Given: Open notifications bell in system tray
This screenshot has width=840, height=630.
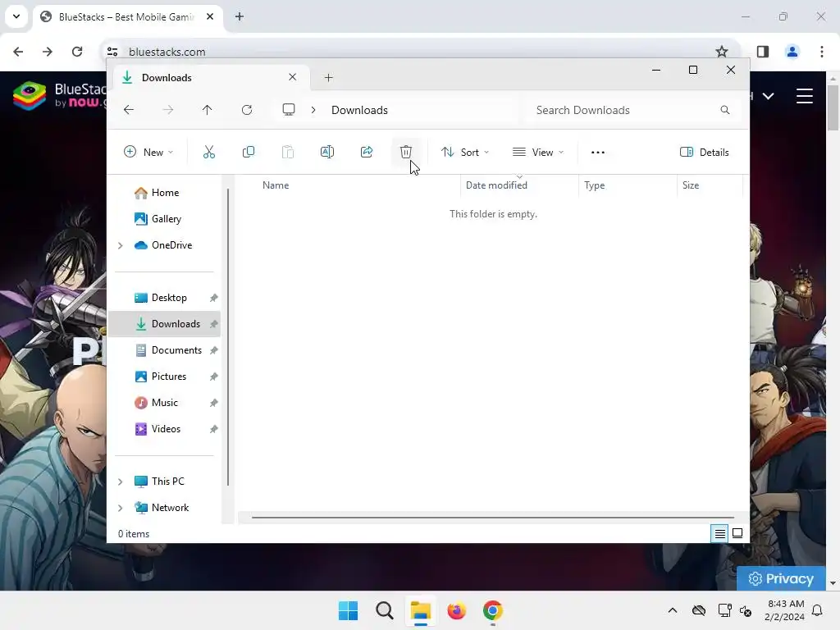Looking at the screenshot, I should [x=818, y=610].
